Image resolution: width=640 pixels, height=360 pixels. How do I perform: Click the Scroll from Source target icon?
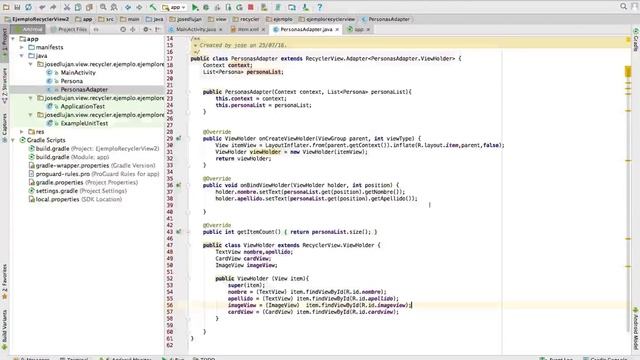[x=123, y=29]
